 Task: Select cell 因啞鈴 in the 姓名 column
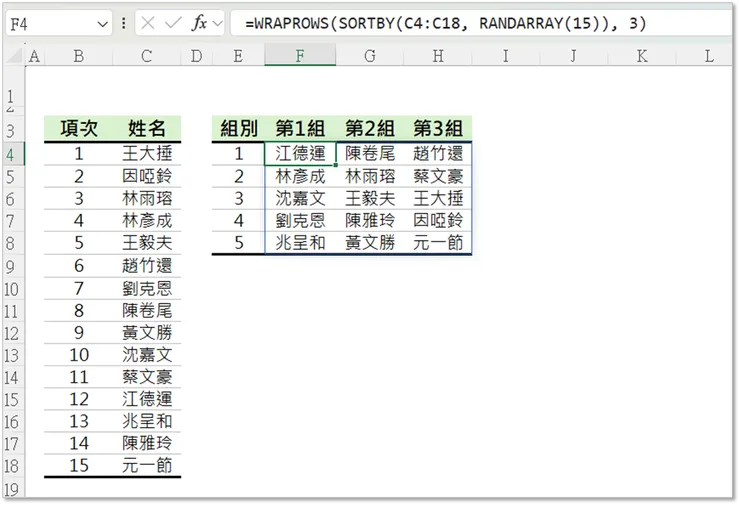(147, 176)
